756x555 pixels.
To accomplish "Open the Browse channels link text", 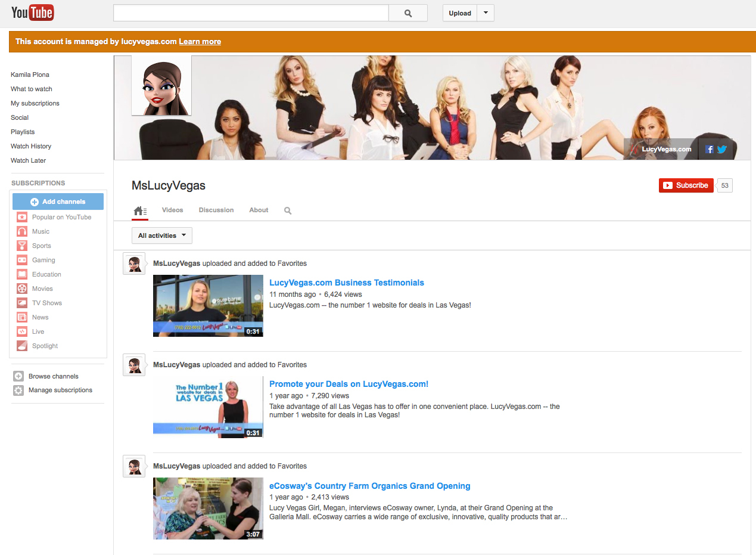I will (54, 376).
